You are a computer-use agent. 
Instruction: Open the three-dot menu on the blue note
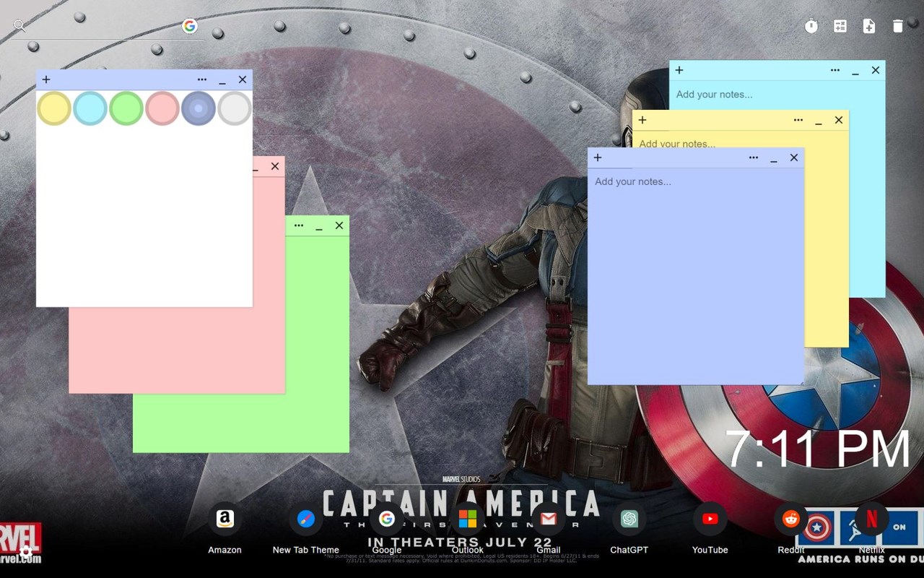click(754, 158)
